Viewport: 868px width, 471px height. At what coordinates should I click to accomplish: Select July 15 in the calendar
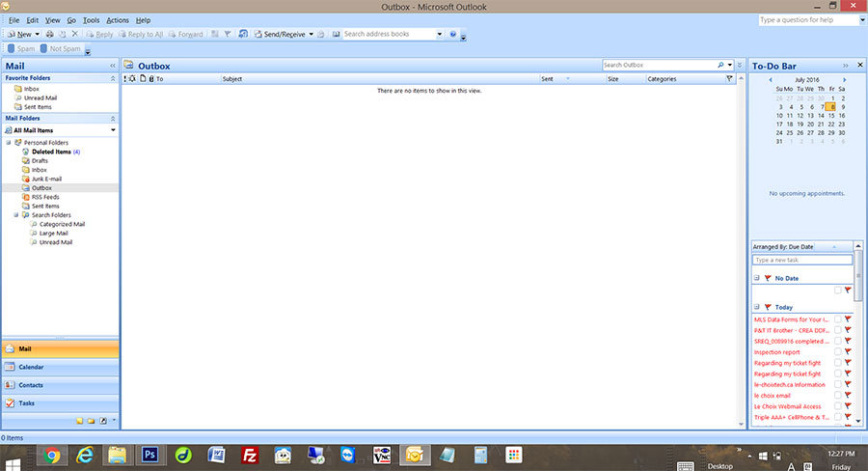(831, 116)
